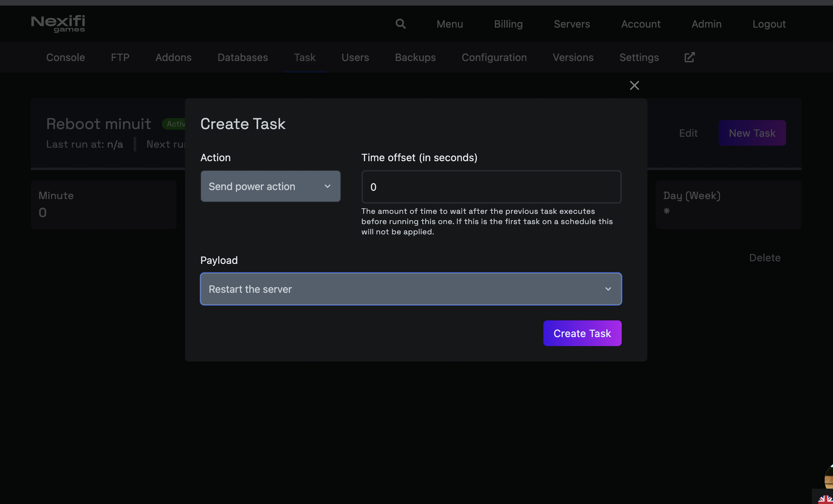This screenshot has height=504, width=833.
Task: Open Account in top navigation
Action: [641, 24]
